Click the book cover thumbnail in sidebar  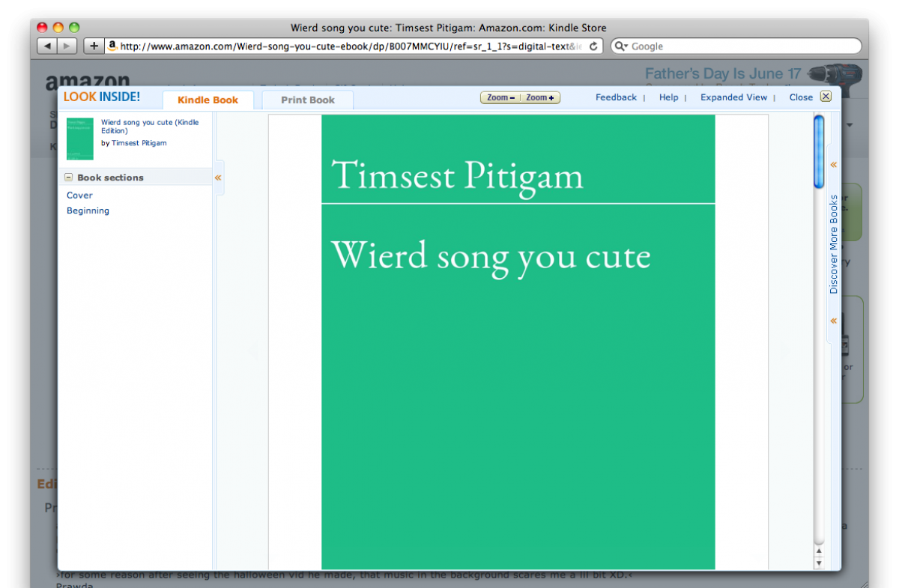tap(80, 139)
